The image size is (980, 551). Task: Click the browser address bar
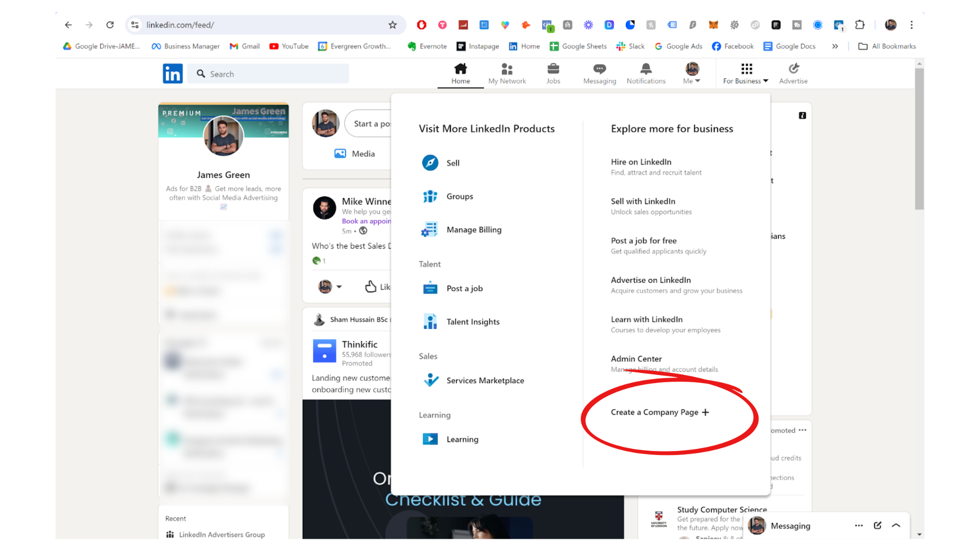tap(265, 25)
